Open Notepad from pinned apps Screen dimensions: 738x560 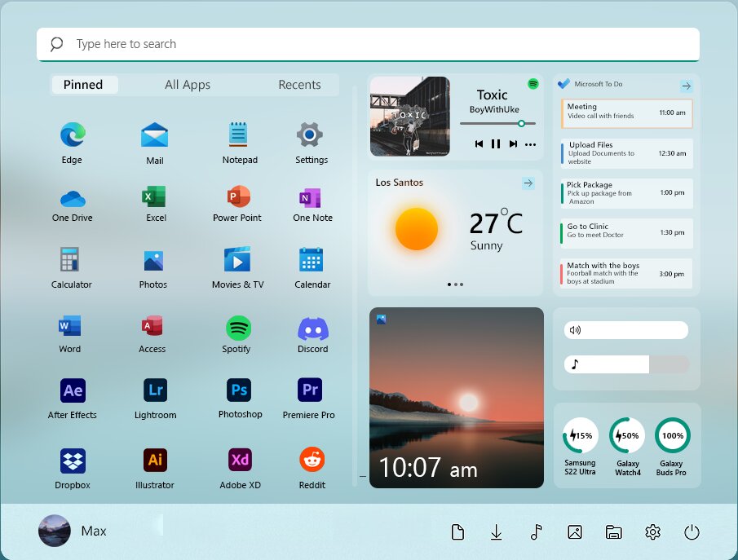point(238,134)
